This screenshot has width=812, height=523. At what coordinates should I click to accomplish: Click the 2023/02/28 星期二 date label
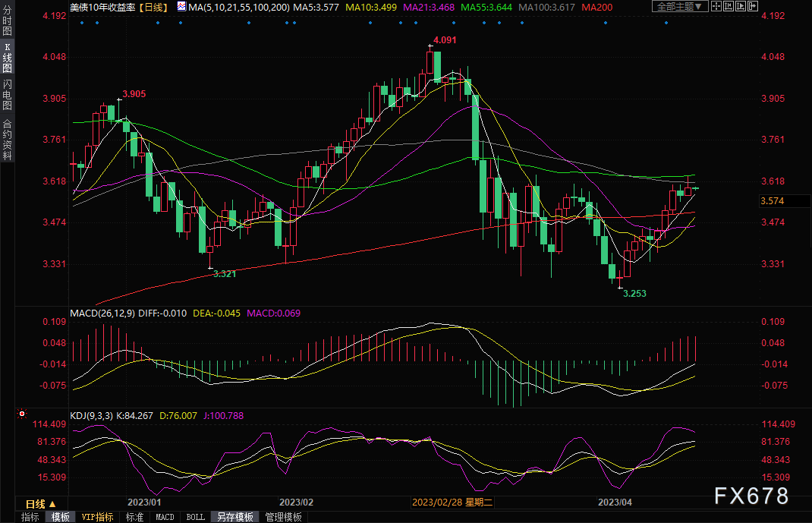(452, 503)
